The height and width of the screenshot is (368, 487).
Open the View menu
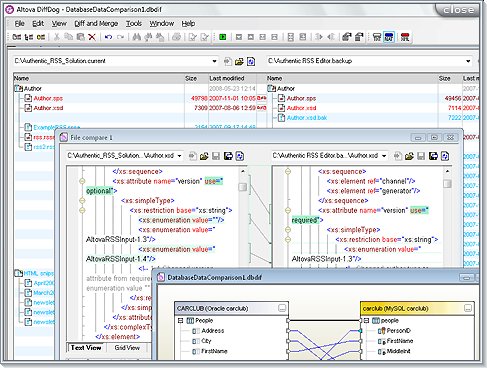pos(59,23)
